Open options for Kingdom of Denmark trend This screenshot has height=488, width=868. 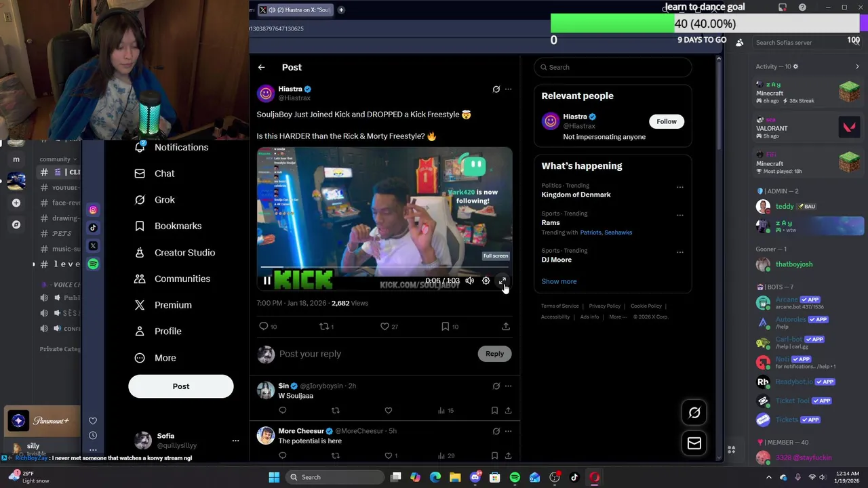679,187
